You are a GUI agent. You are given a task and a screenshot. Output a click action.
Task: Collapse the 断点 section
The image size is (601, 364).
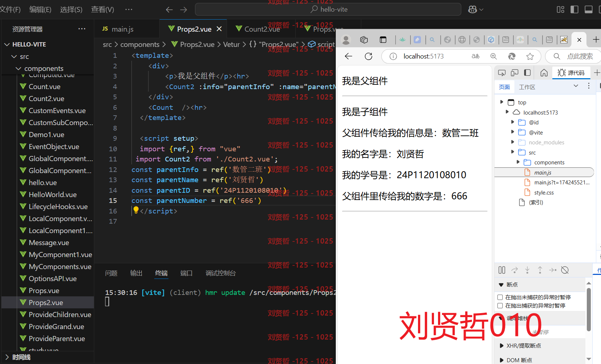point(501,285)
